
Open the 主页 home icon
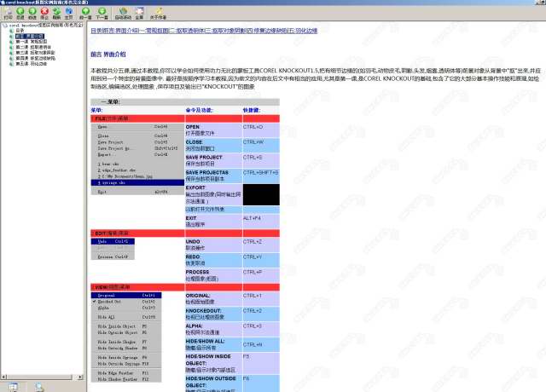pos(68,14)
